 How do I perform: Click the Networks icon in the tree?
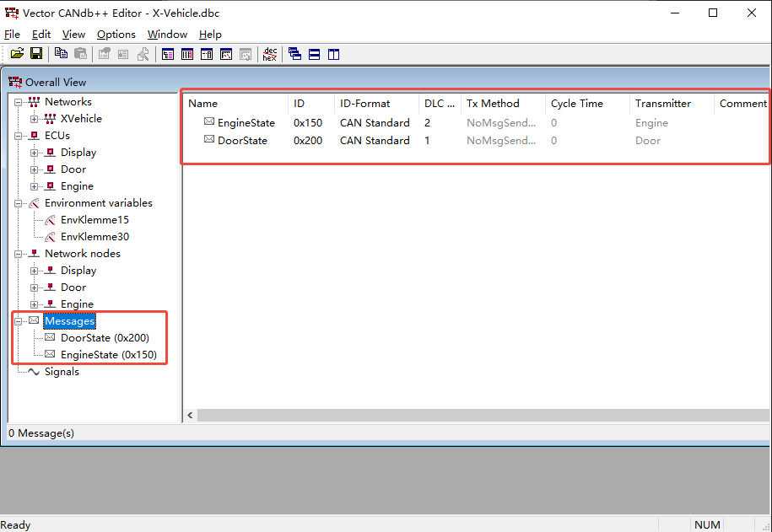pyautogui.click(x=34, y=102)
